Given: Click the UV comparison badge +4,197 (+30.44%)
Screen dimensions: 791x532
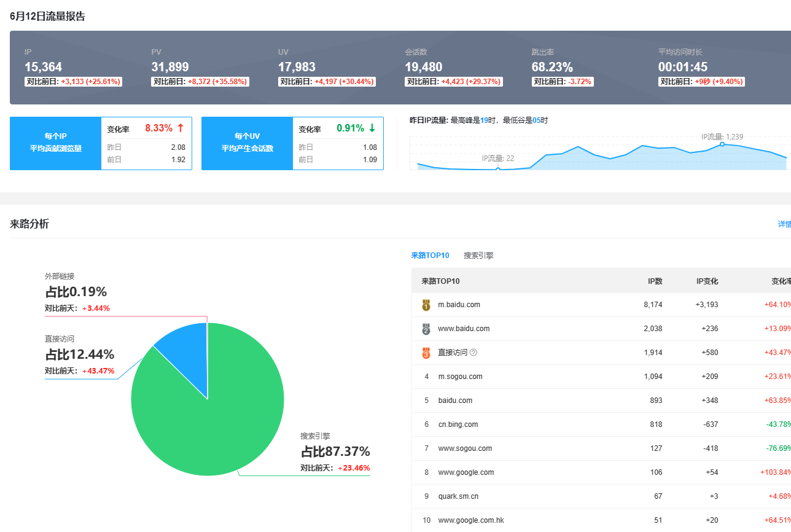Looking at the screenshot, I should click(x=327, y=82).
